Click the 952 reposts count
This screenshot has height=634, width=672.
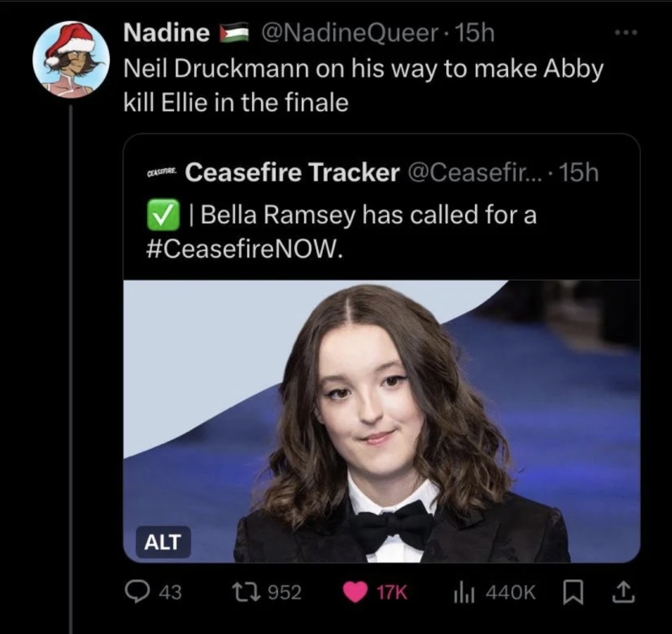click(x=284, y=593)
